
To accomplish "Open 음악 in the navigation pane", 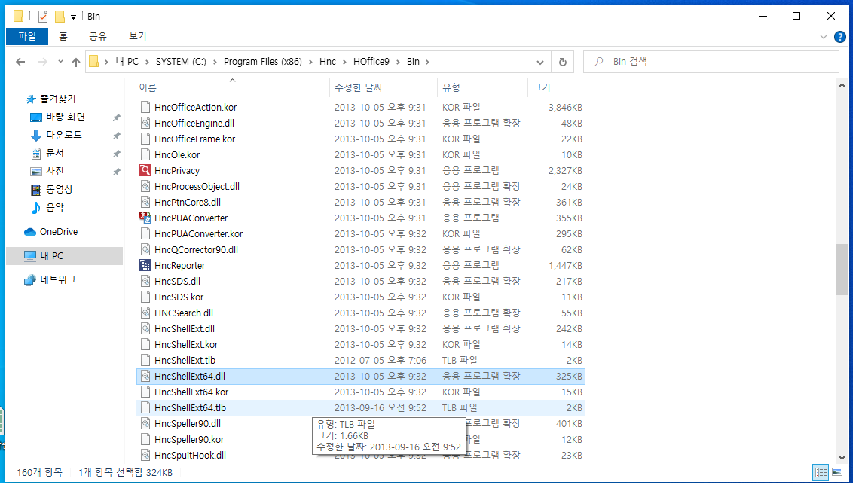I will coord(55,208).
